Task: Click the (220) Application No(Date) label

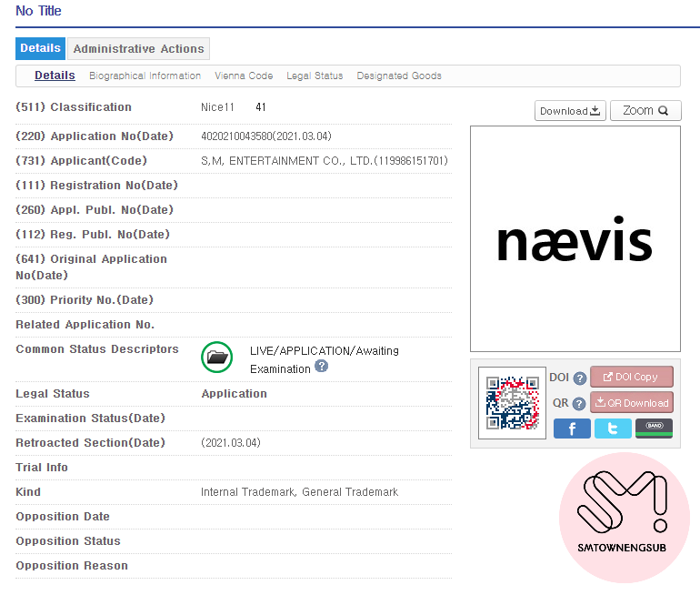Action: [x=95, y=136]
